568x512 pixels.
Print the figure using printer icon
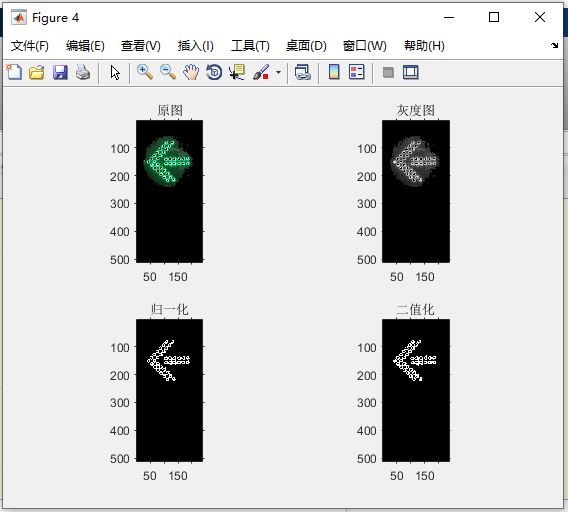pos(83,72)
